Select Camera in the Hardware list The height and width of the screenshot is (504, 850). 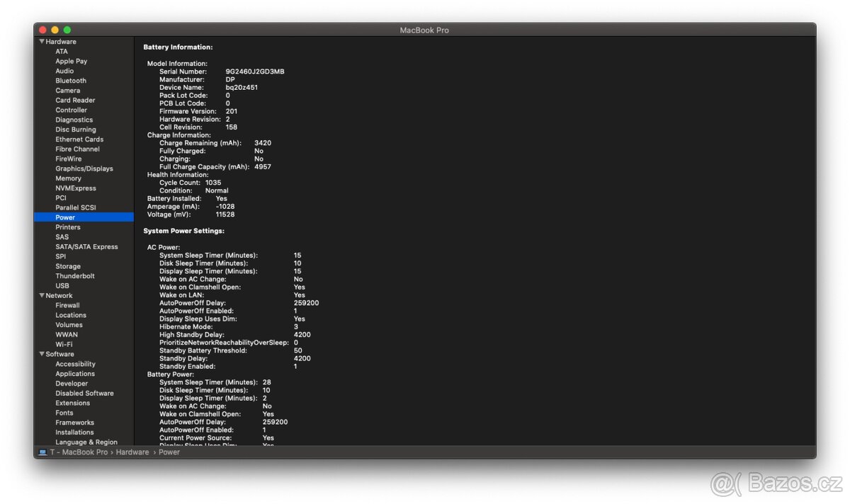coord(67,90)
